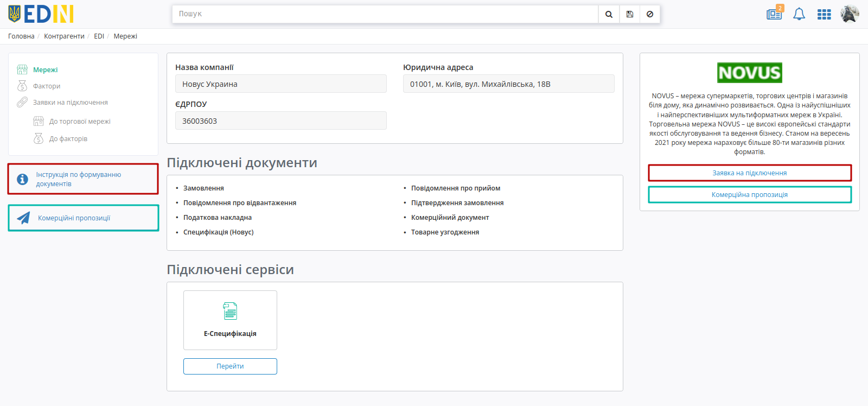The image size is (868, 406).
Task: Focus the Пошук search field
Action: (x=385, y=14)
